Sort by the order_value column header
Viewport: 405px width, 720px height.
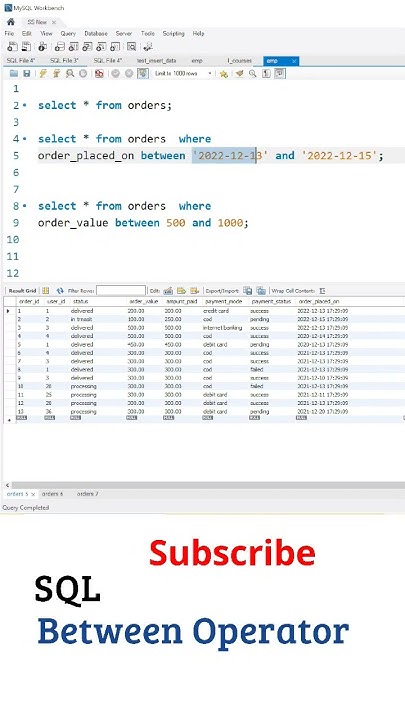[x=144, y=301]
